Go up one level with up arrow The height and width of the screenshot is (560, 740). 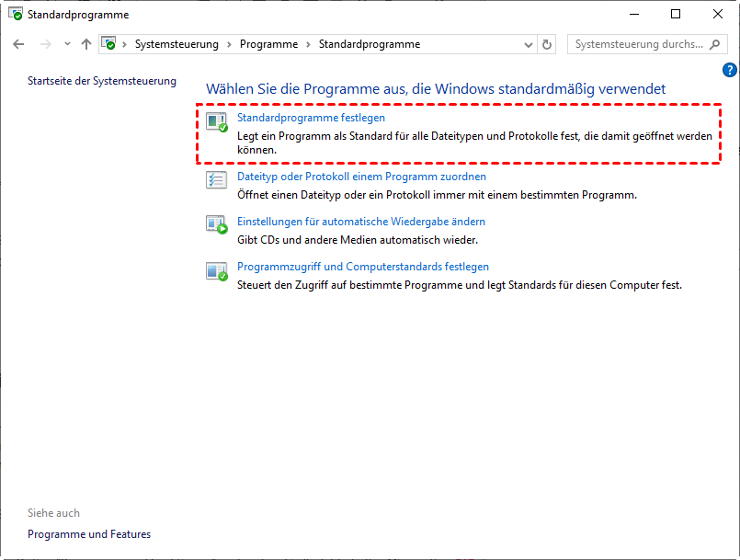pos(85,44)
